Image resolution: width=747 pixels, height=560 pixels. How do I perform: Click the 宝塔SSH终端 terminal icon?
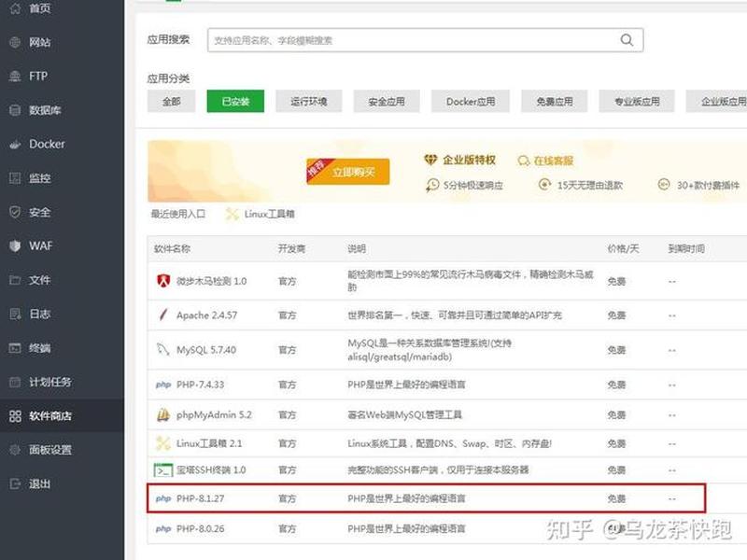tap(162, 470)
